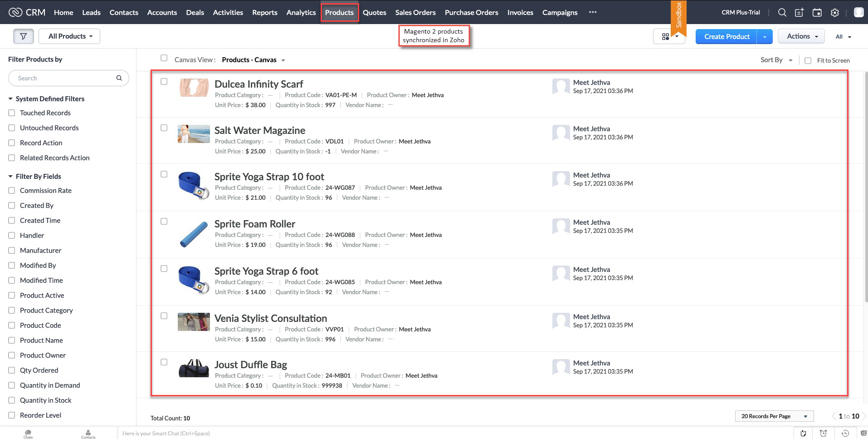Open All Products view dropdown

(x=69, y=36)
